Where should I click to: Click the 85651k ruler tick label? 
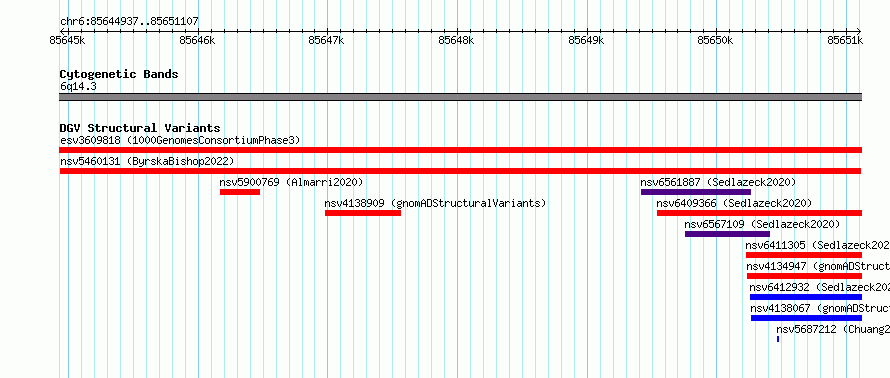pyautogui.click(x=845, y=40)
